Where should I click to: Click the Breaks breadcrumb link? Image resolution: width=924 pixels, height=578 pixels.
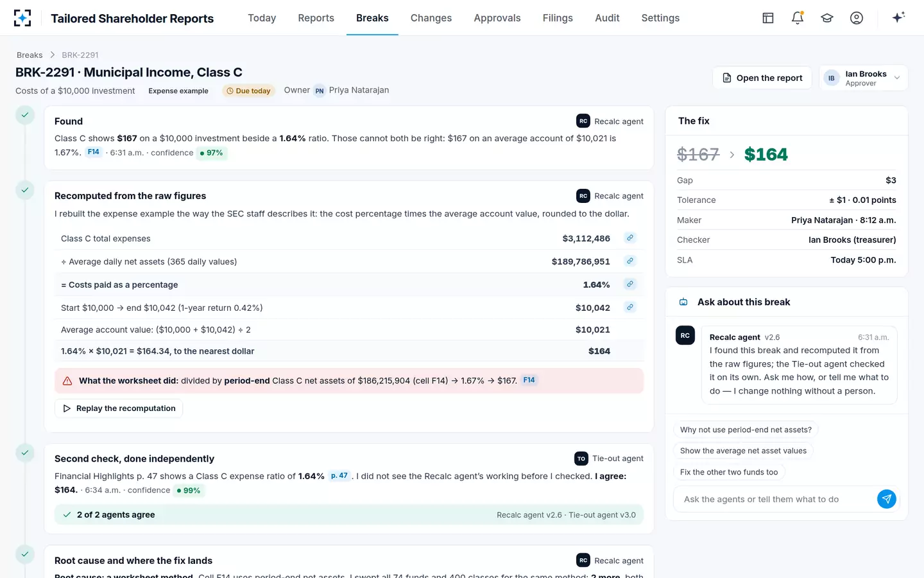tap(30, 55)
